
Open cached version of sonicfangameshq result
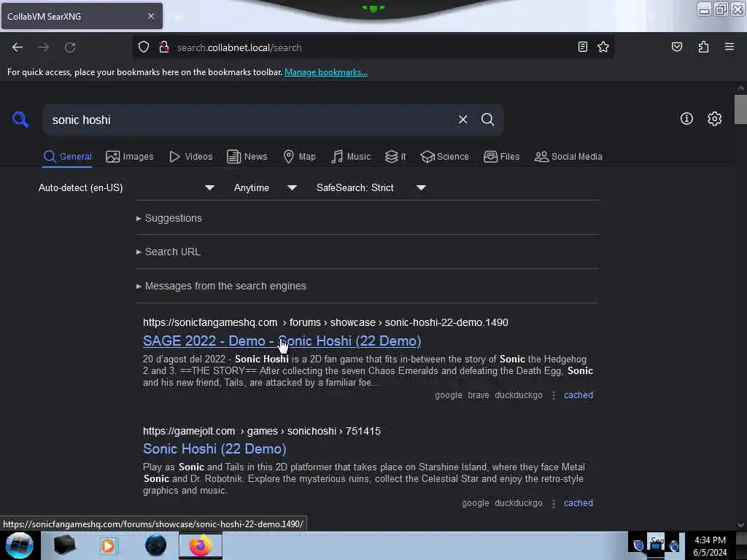click(578, 395)
